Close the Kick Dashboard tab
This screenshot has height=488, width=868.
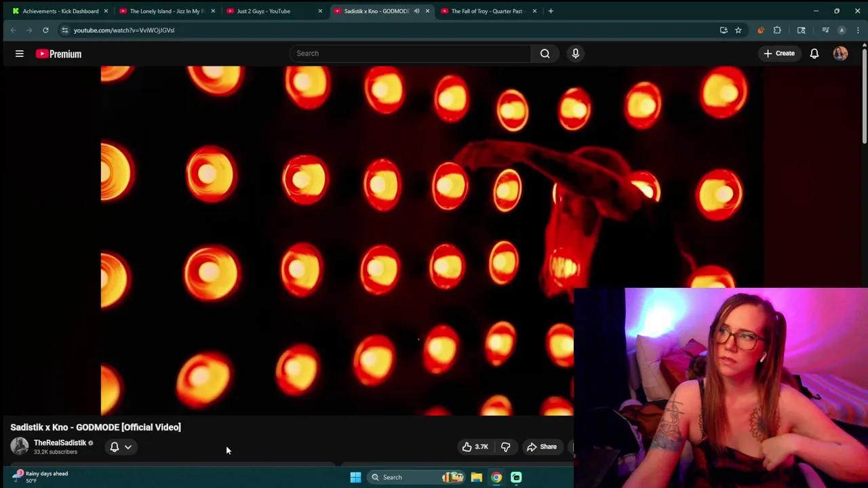[x=106, y=11]
